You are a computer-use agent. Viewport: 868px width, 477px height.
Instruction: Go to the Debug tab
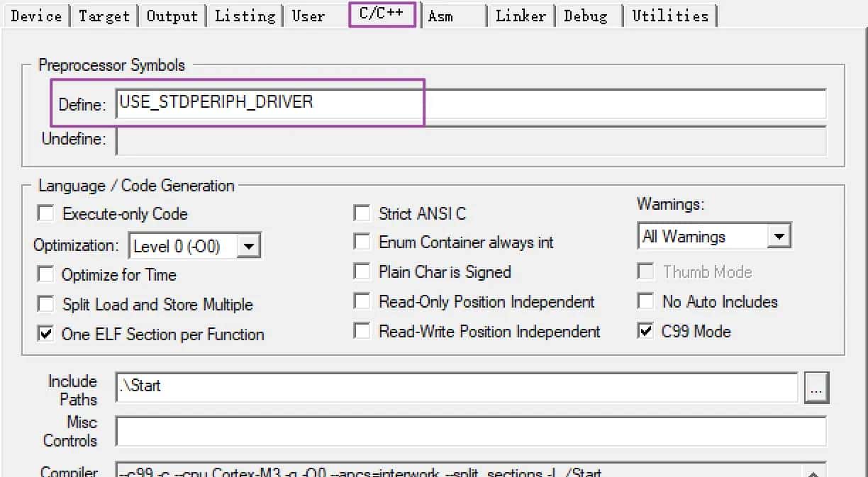(586, 16)
